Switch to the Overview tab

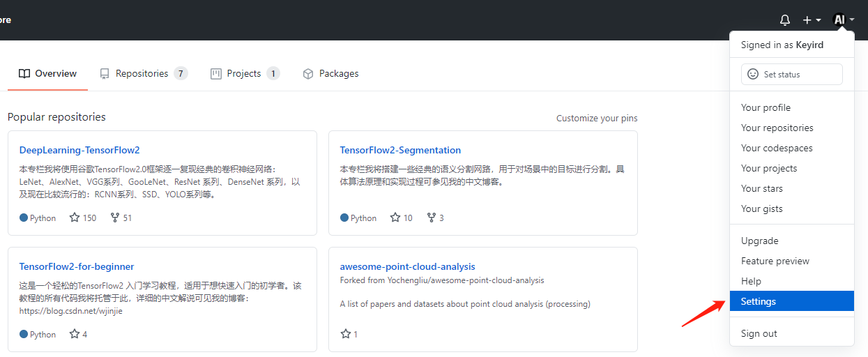click(x=47, y=73)
